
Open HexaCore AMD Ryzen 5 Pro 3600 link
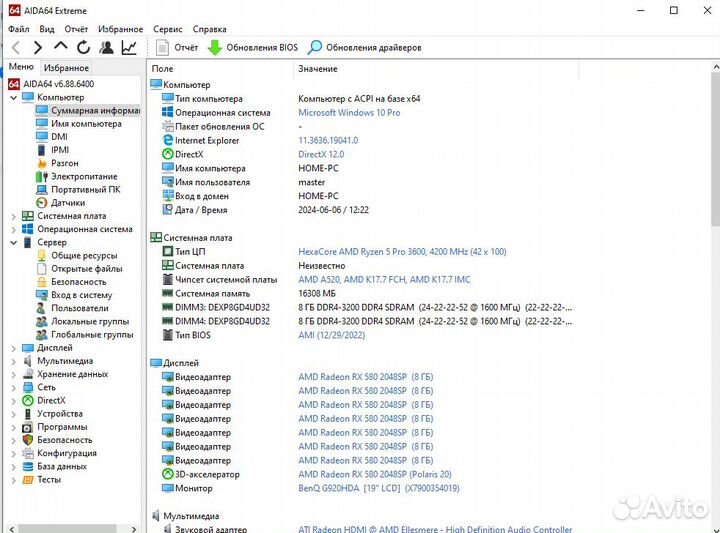tap(402, 252)
